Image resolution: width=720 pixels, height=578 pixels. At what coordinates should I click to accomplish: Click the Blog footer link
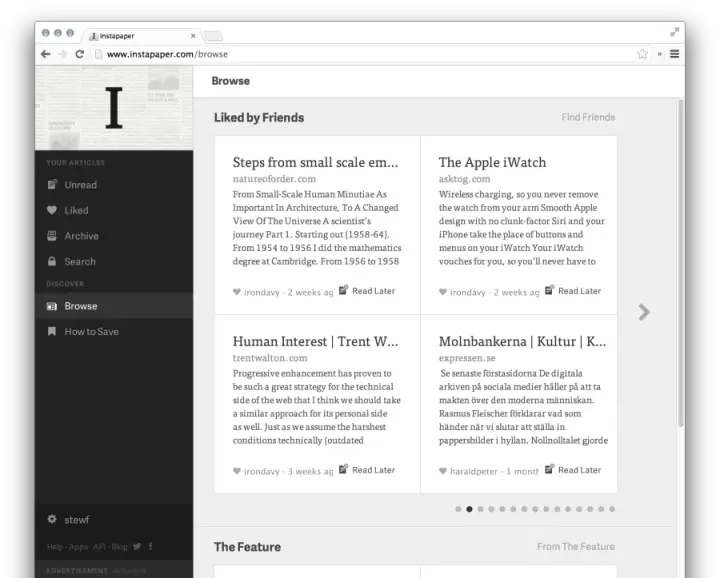coord(119,547)
